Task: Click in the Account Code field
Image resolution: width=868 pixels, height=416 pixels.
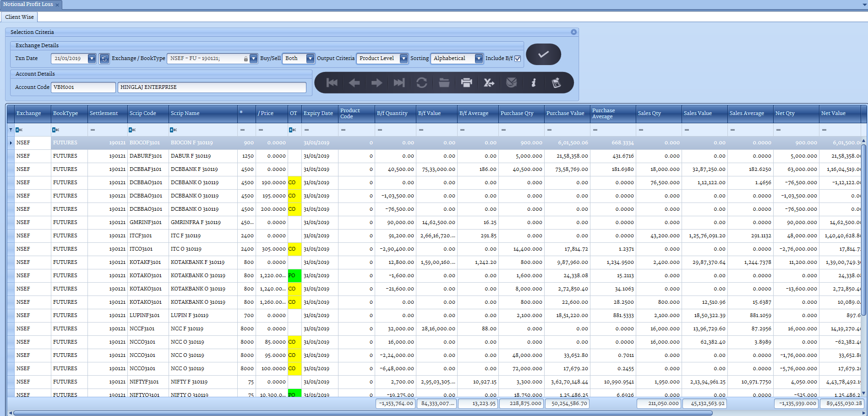Action: [83, 87]
